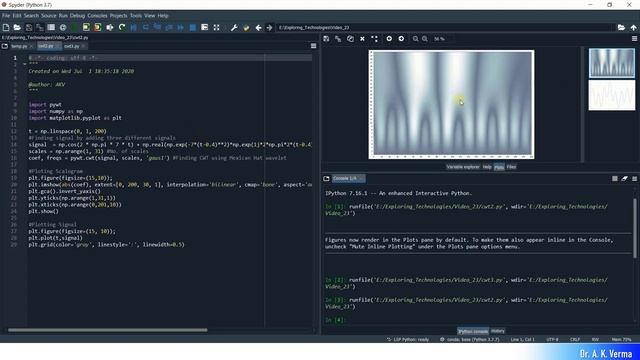Run selection or current line

pos(110,27)
